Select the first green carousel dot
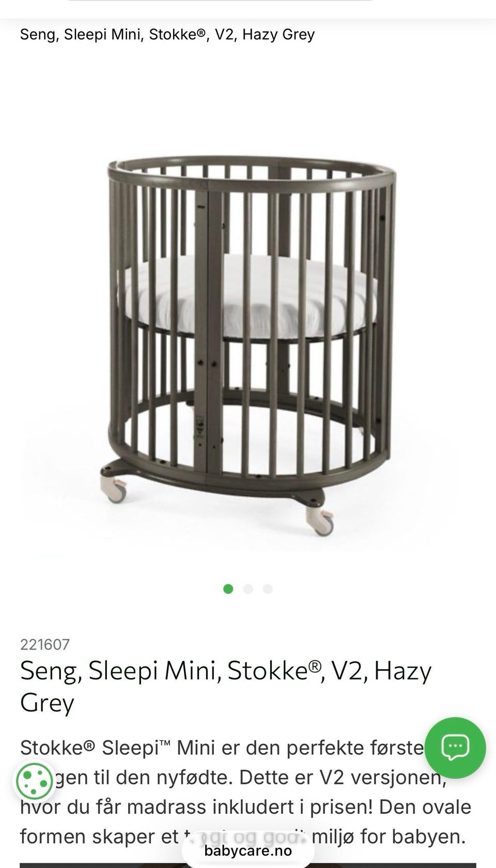 228,589
